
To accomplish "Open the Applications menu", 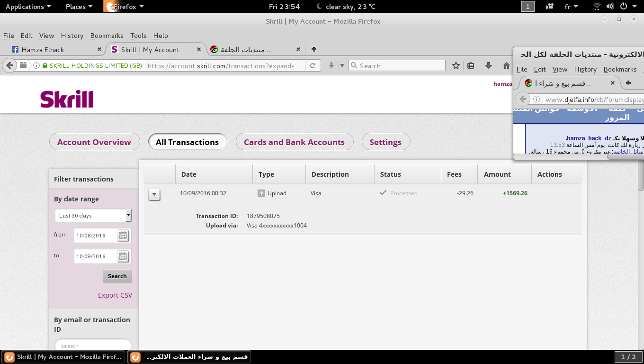I will click(x=28, y=7).
